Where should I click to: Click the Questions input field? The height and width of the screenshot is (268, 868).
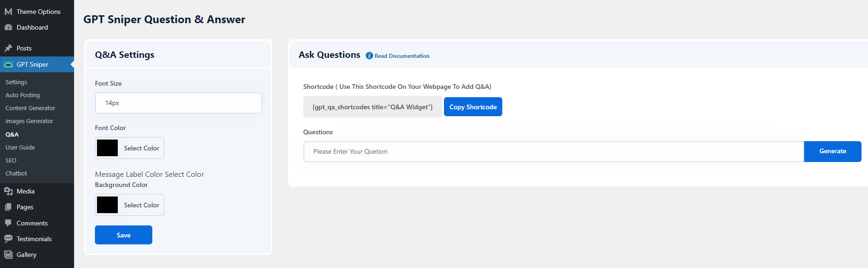click(553, 151)
